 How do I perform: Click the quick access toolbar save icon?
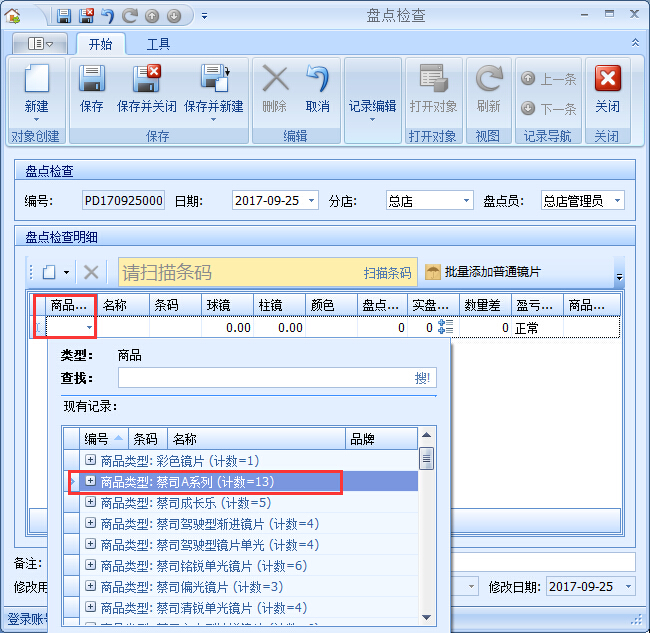64,16
